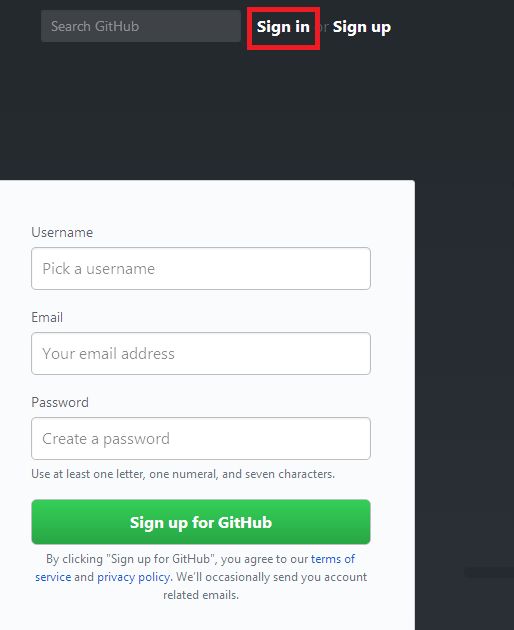Select the 'Create a password' field

[201, 438]
